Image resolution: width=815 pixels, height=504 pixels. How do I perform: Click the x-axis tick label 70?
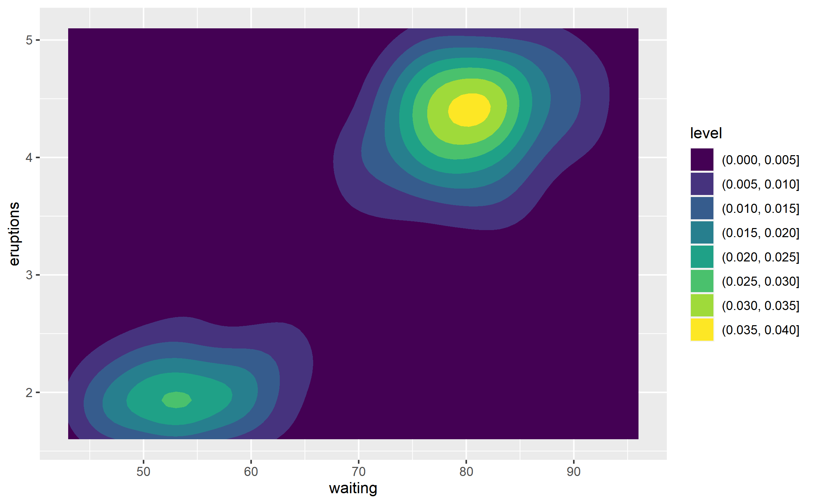(358, 472)
